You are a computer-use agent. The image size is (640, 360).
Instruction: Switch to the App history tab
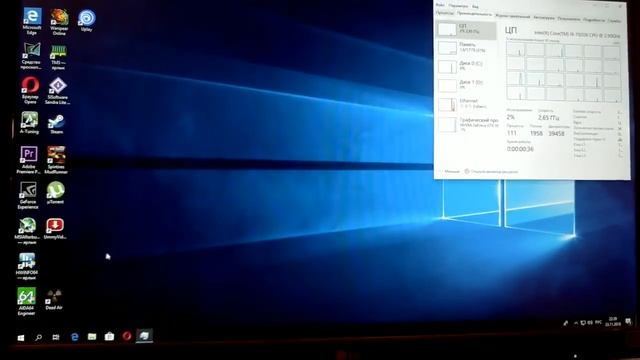tap(512, 16)
